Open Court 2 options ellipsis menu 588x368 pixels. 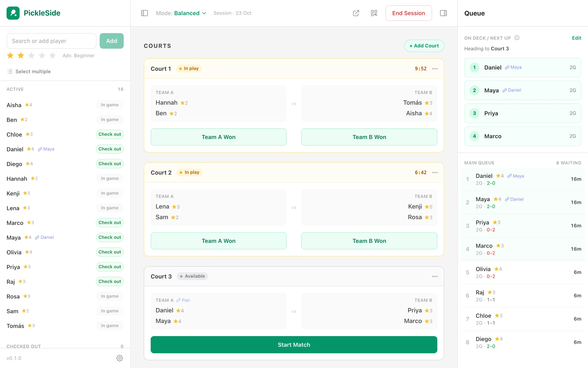point(435,173)
